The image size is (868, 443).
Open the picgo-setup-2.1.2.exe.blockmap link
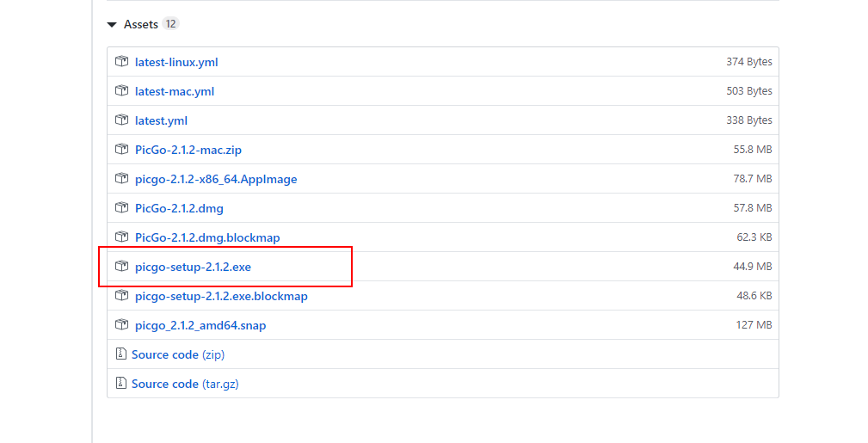click(221, 296)
